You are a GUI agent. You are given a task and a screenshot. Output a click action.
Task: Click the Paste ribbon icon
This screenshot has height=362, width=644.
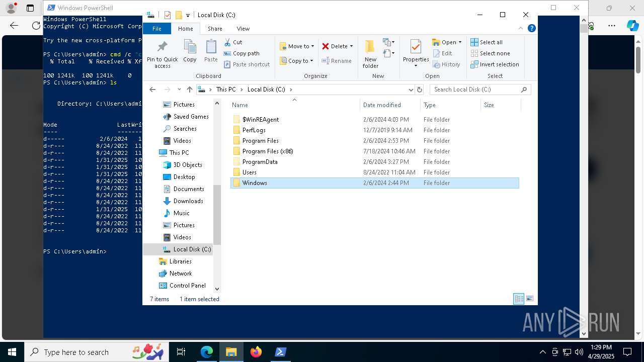click(x=211, y=51)
